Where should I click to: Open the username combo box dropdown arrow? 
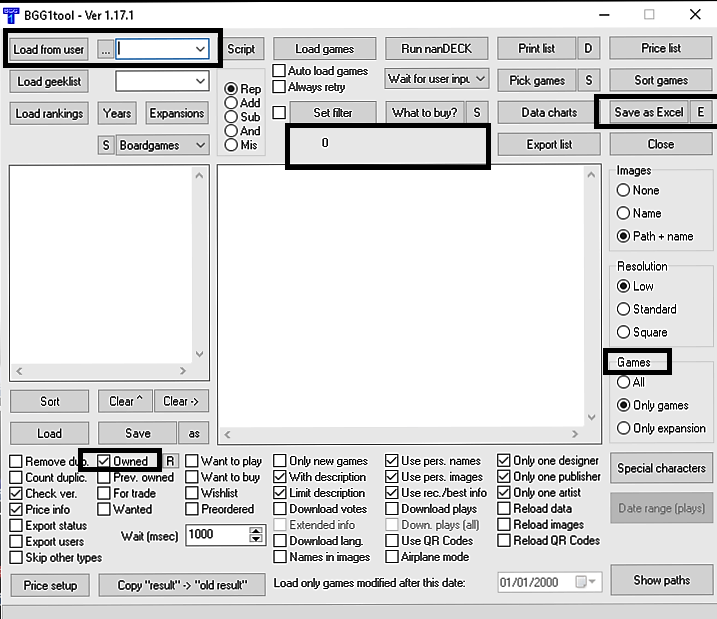(x=200, y=49)
